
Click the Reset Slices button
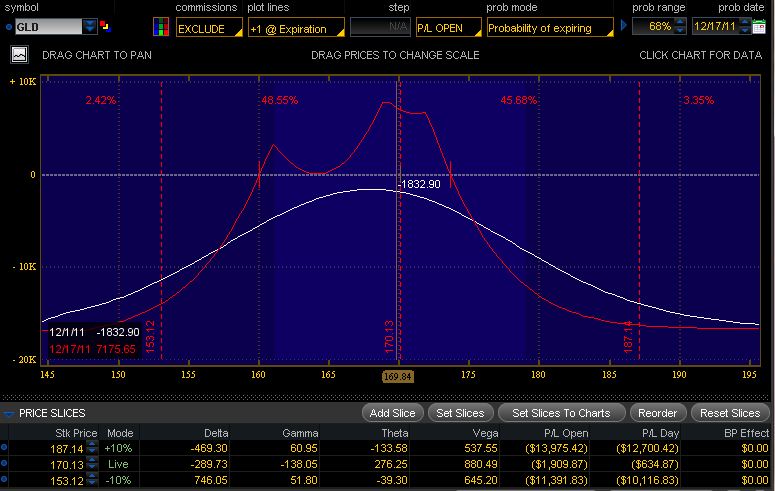tap(730, 413)
